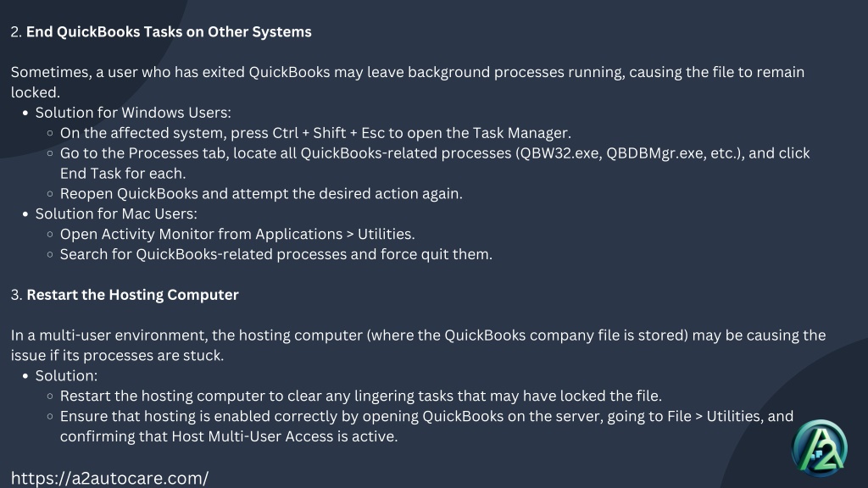Click the Restart the hosting computer bullet

click(x=361, y=396)
